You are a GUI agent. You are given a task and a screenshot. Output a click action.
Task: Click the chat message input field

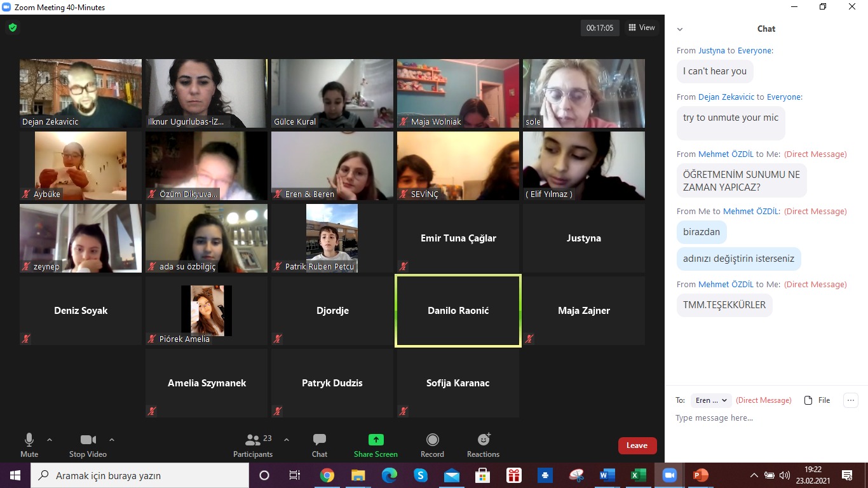766,418
